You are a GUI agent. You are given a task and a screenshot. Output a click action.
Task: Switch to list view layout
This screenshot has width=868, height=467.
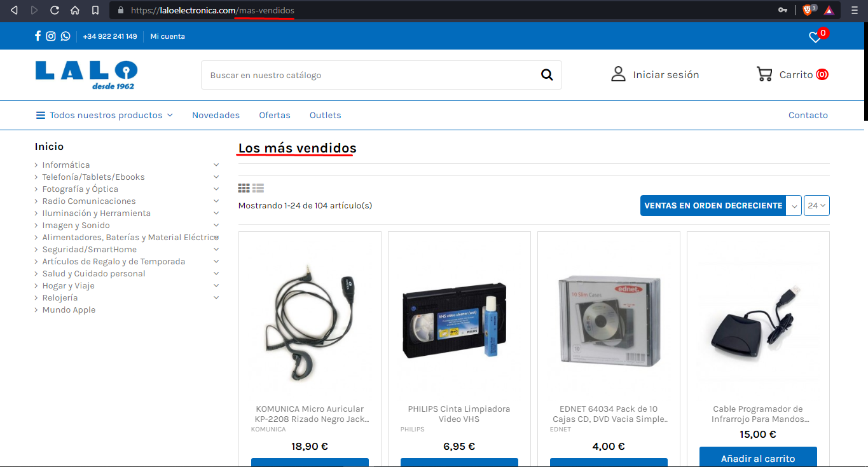point(258,188)
